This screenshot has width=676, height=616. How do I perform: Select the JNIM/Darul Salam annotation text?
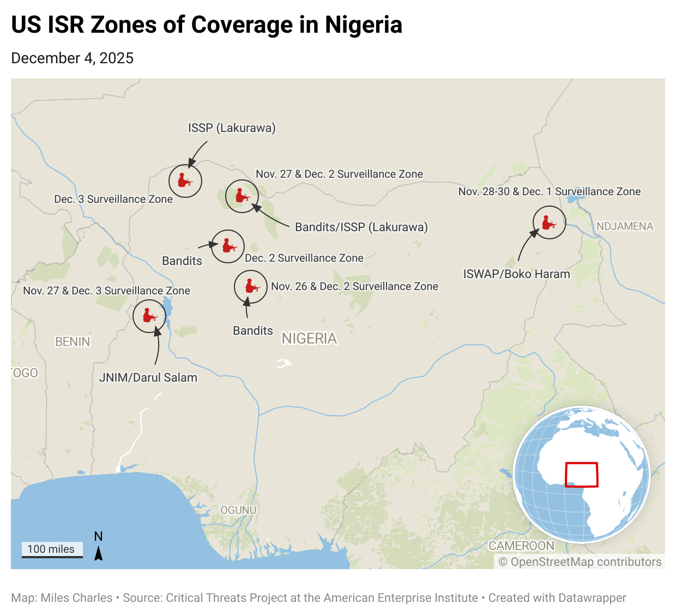point(148,377)
